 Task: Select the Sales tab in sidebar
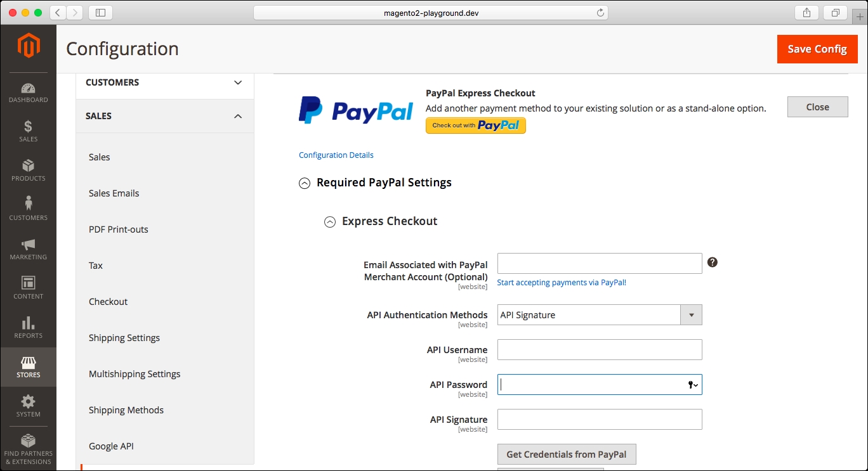(x=99, y=157)
